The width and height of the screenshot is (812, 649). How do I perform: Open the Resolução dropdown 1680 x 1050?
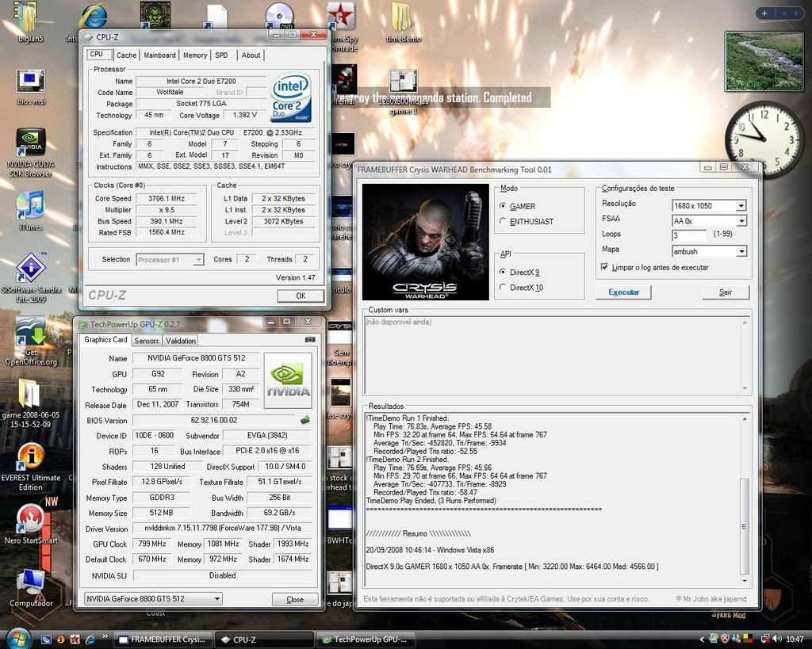pyautogui.click(x=708, y=205)
